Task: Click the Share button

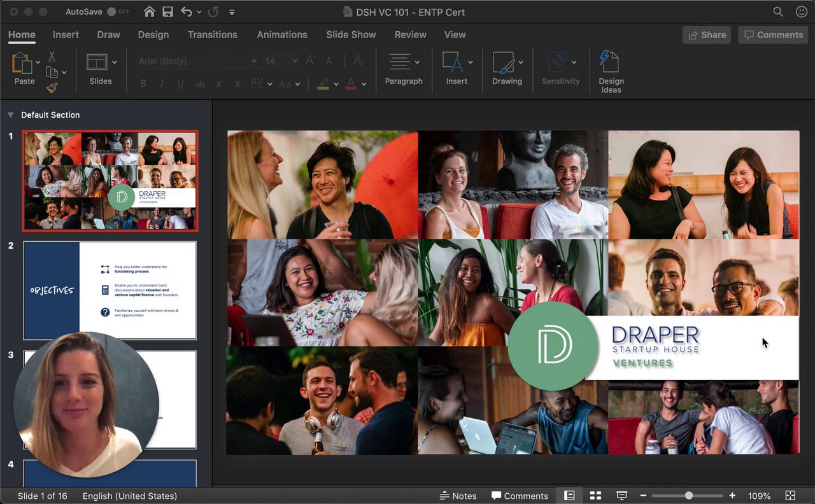Action: tap(706, 35)
